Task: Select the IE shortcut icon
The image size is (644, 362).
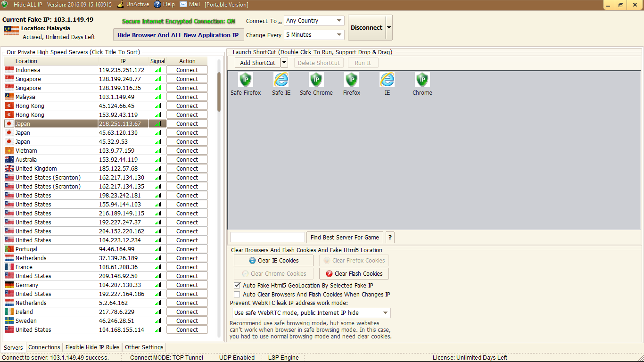Action: [x=387, y=80]
